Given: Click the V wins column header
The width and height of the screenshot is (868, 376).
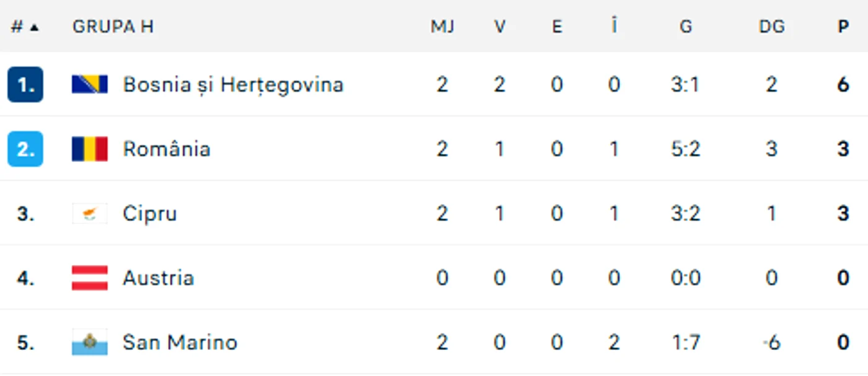Looking at the screenshot, I should 500,27.
